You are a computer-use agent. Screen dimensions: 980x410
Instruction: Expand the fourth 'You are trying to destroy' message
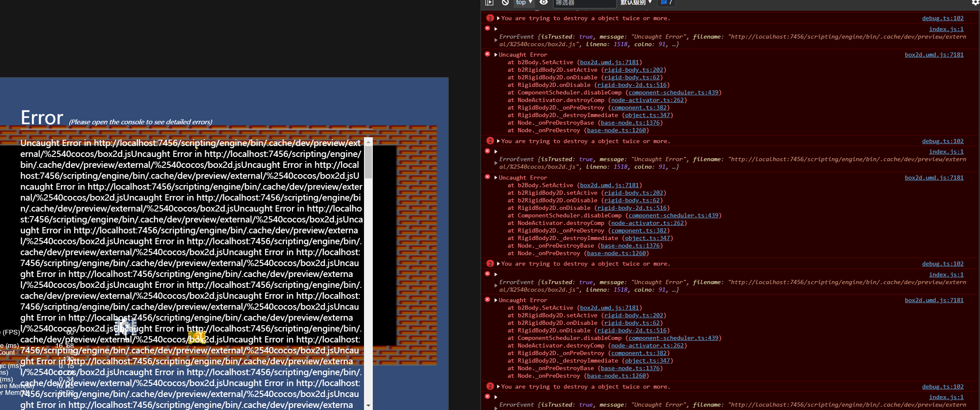click(498, 387)
